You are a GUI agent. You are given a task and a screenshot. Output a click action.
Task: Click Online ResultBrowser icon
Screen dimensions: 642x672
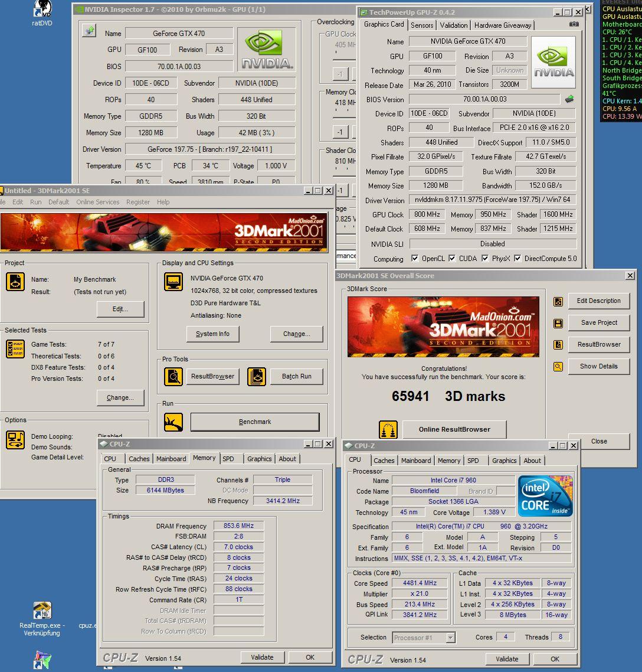388,429
